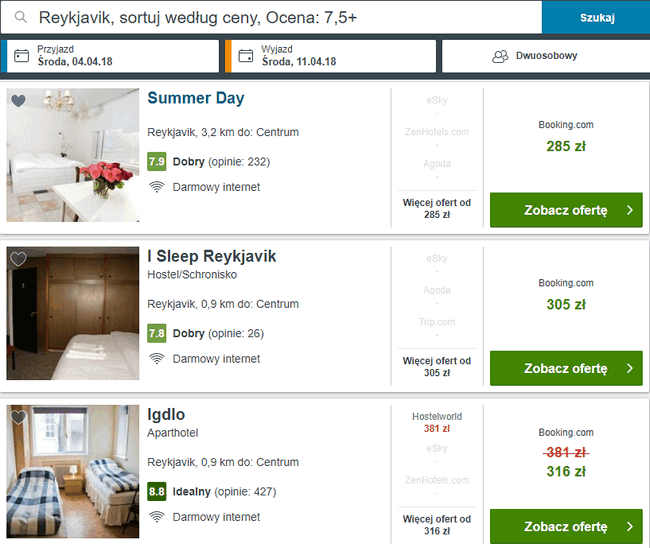The width and height of the screenshot is (650, 548).
Task: Click the Wyjazd calendar icon
Action: [x=245, y=56]
